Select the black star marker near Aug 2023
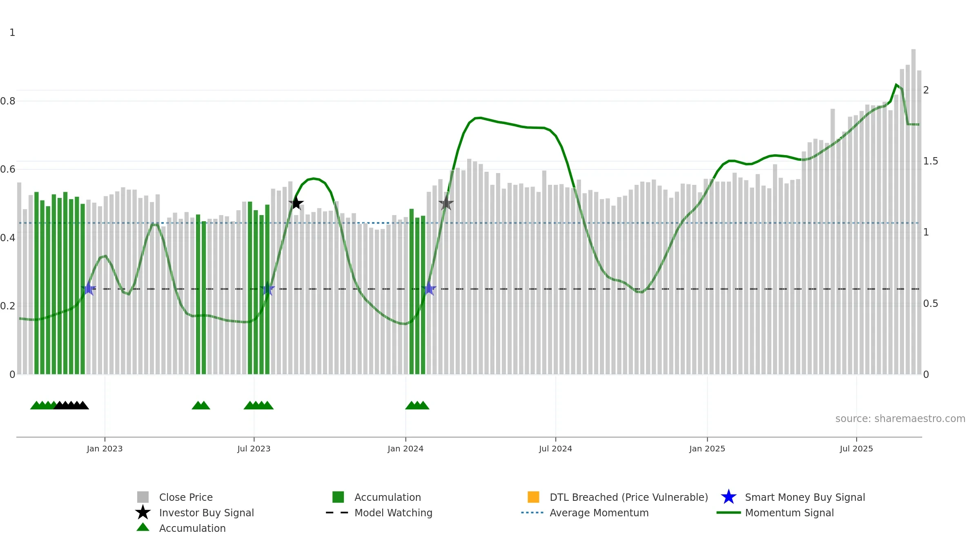Screen dimensions: 980x551 click(x=296, y=202)
